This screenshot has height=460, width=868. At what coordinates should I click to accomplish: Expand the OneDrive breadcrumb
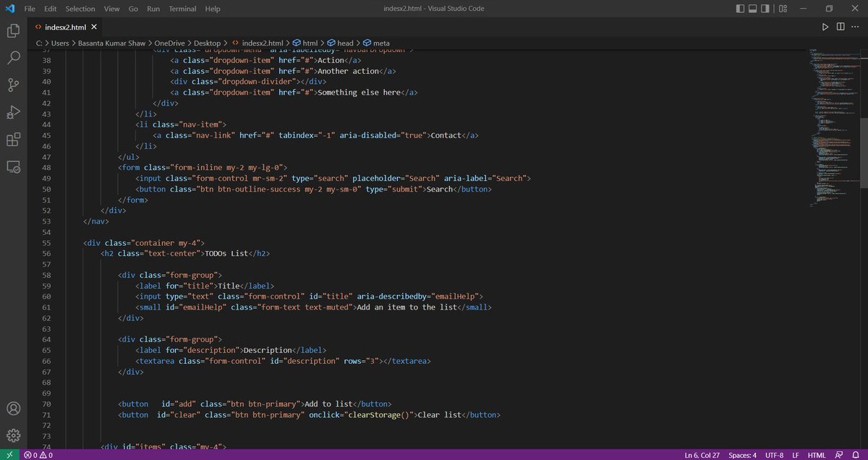169,43
